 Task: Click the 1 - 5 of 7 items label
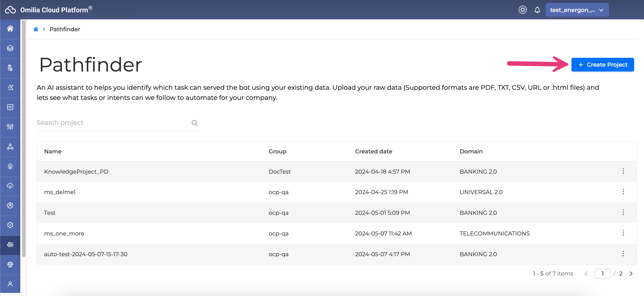[x=553, y=274]
